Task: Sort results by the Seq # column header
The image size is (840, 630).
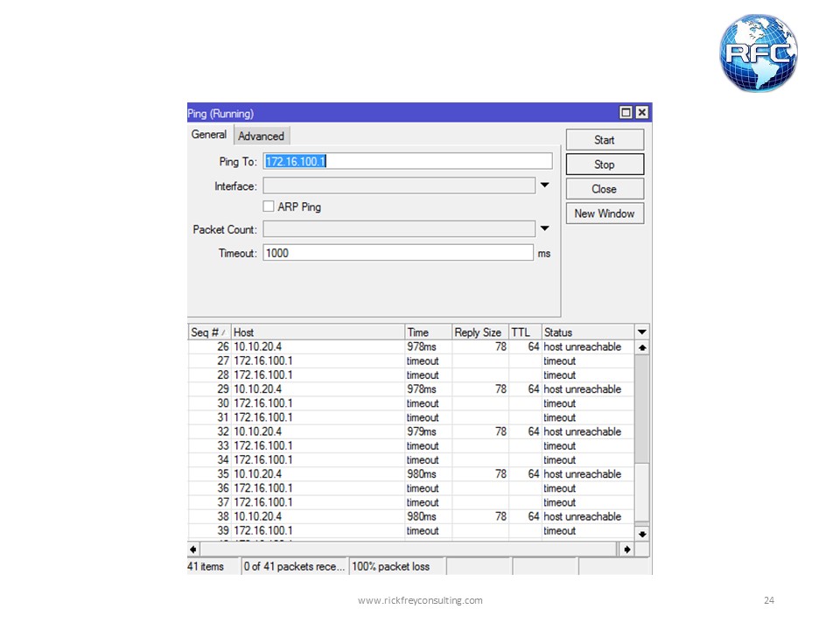Action: (207, 332)
